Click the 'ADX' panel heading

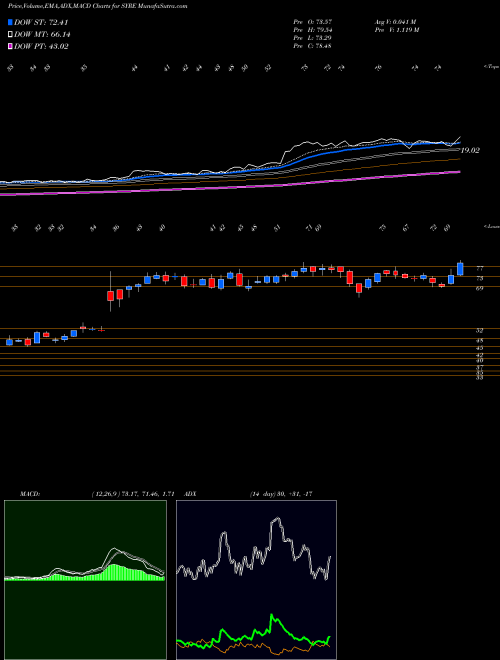[x=189, y=494]
